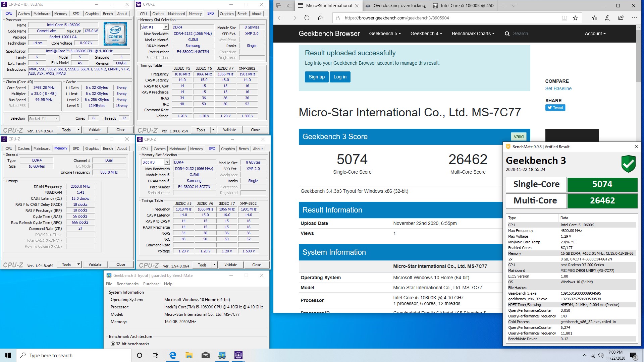Open a new browser tab
The height and width of the screenshot is (362, 644).
(x=503, y=6)
